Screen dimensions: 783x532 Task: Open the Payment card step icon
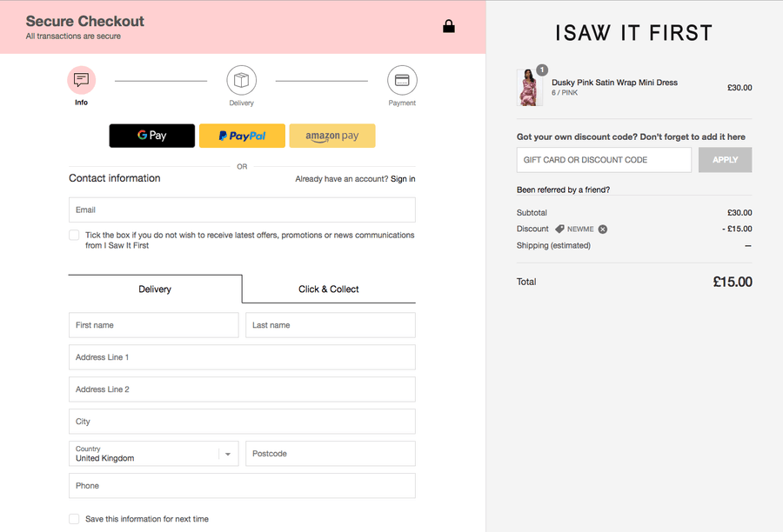402,79
